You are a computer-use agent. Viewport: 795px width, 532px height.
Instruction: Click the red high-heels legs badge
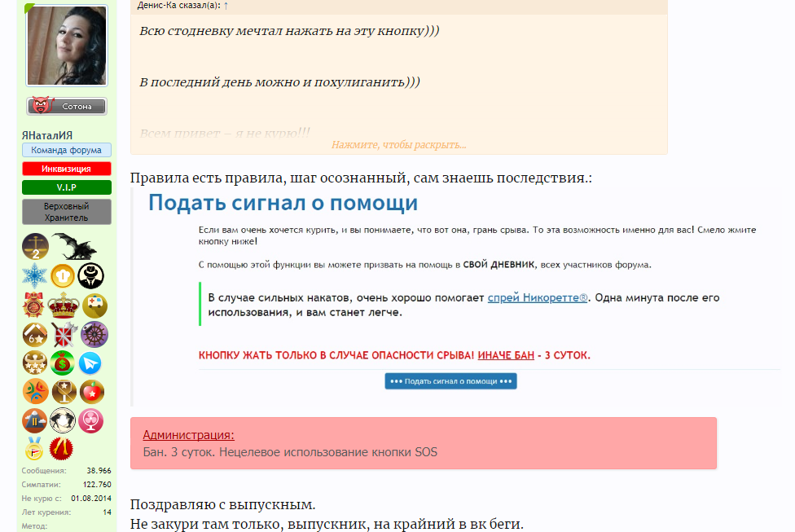[61, 449]
